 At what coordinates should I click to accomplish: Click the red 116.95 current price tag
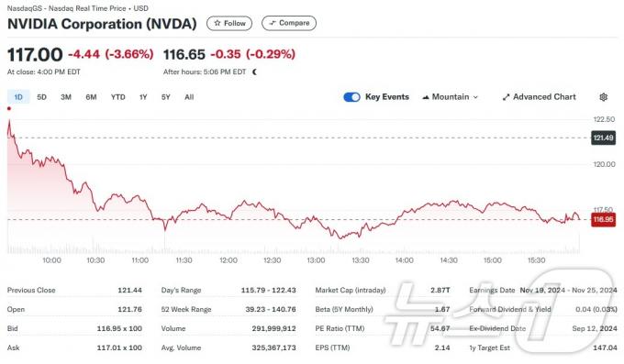603,220
